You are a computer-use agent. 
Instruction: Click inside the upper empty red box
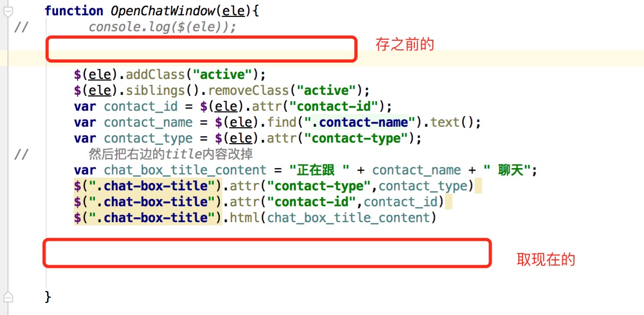click(x=201, y=49)
